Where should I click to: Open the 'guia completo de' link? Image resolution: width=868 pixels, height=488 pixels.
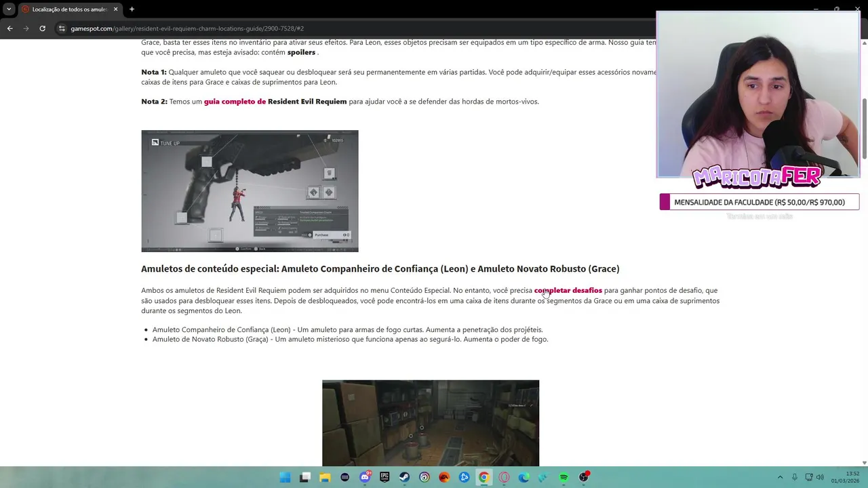tap(235, 102)
